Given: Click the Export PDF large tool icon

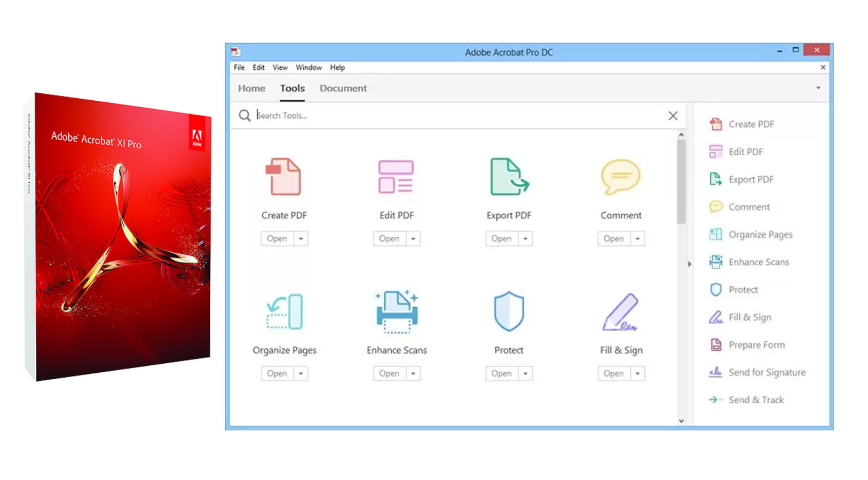Looking at the screenshot, I should (509, 177).
